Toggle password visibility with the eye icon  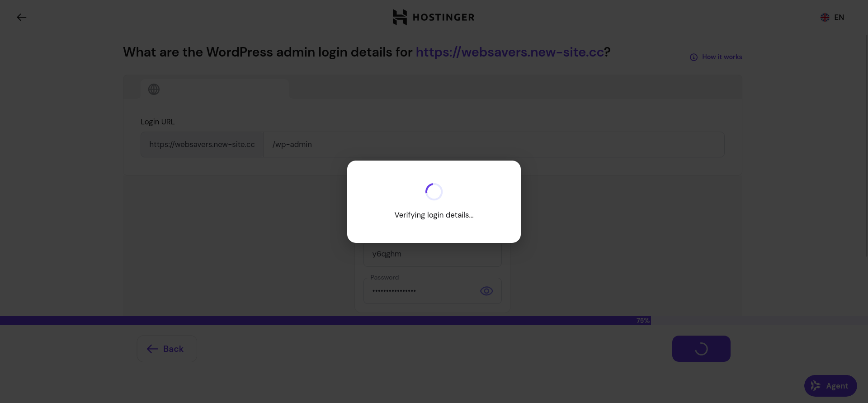(x=486, y=291)
